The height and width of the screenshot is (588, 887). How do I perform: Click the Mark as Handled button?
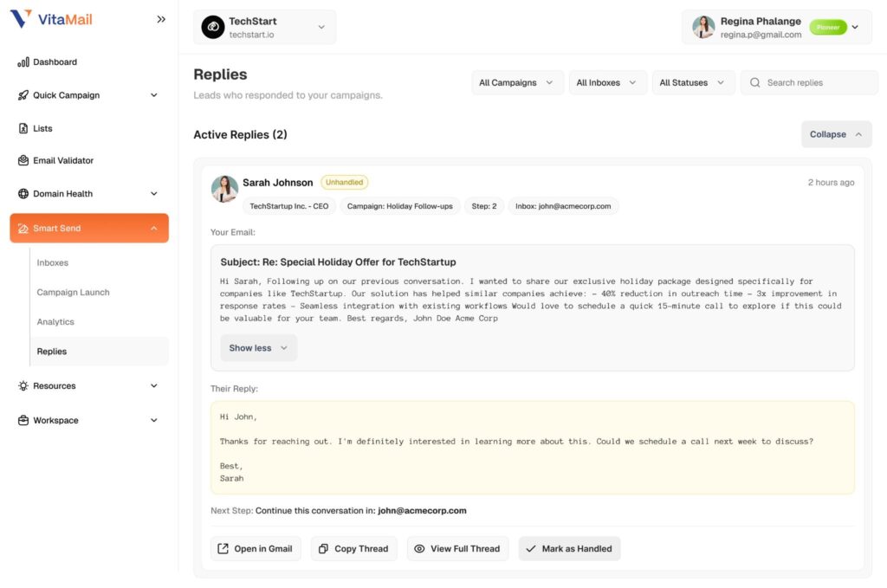(x=569, y=548)
